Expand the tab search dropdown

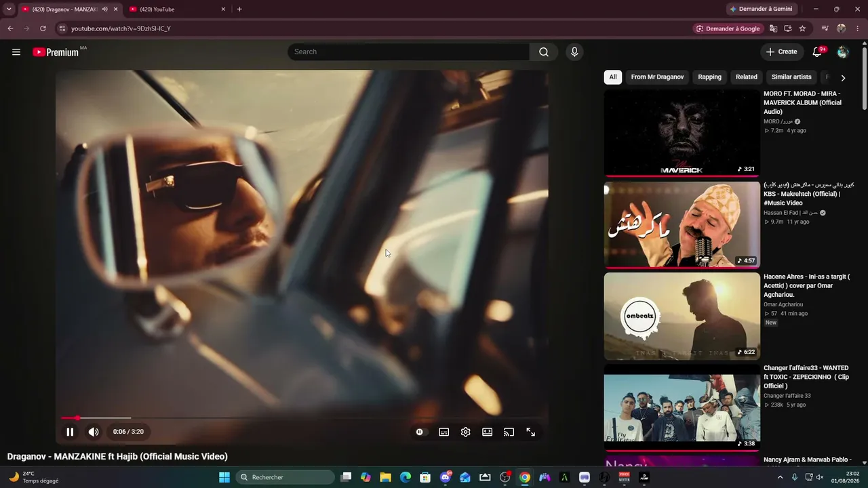9,9
